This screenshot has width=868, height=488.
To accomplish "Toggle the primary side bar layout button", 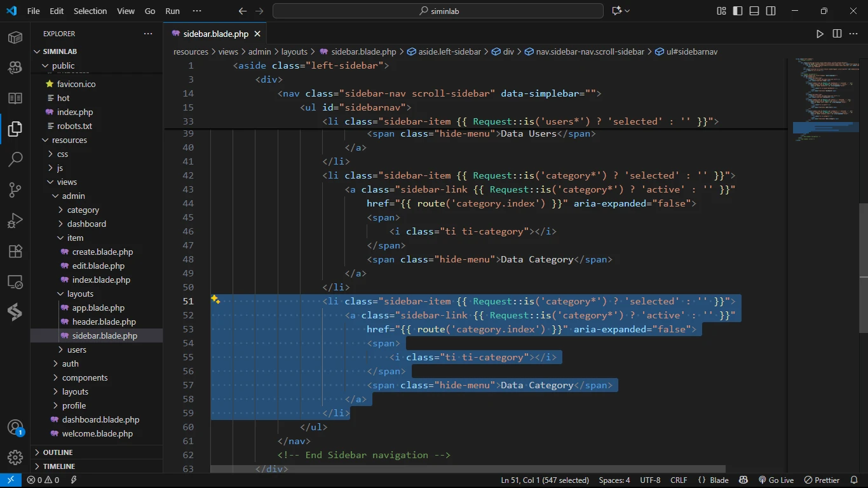I will [x=738, y=11].
